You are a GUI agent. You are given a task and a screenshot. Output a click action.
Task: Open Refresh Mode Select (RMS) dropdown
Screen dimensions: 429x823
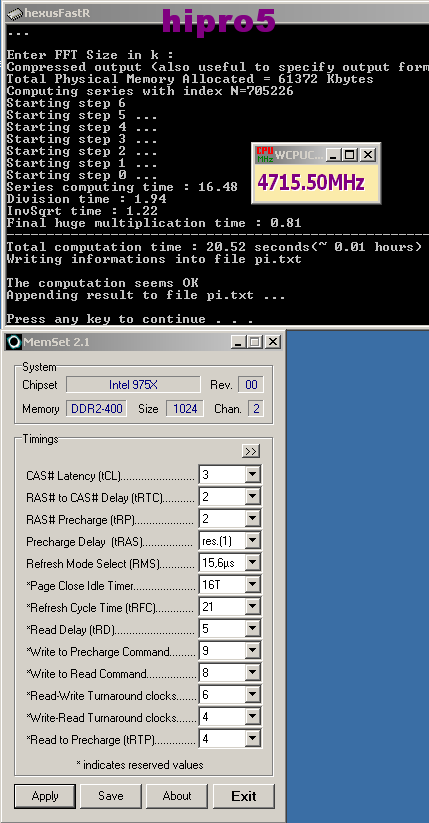point(253,563)
